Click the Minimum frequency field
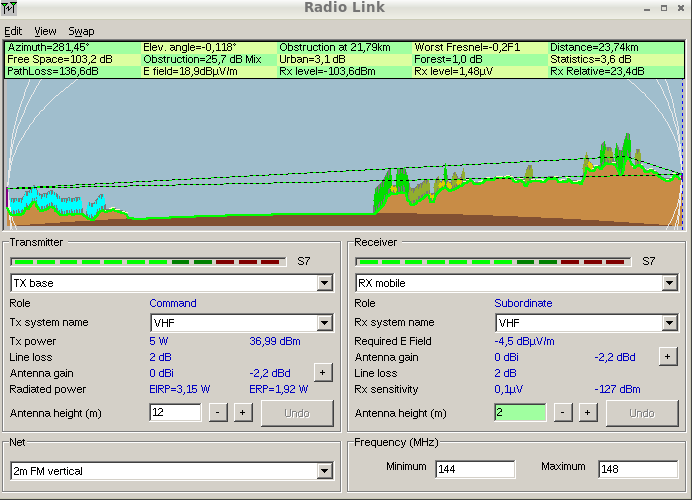This screenshot has height=500, width=692. pyautogui.click(x=475, y=469)
